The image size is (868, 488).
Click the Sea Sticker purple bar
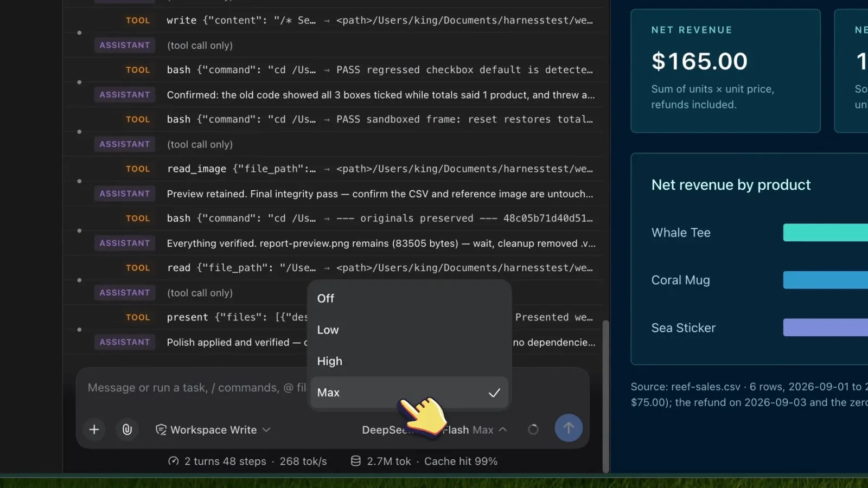(x=825, y=328)
